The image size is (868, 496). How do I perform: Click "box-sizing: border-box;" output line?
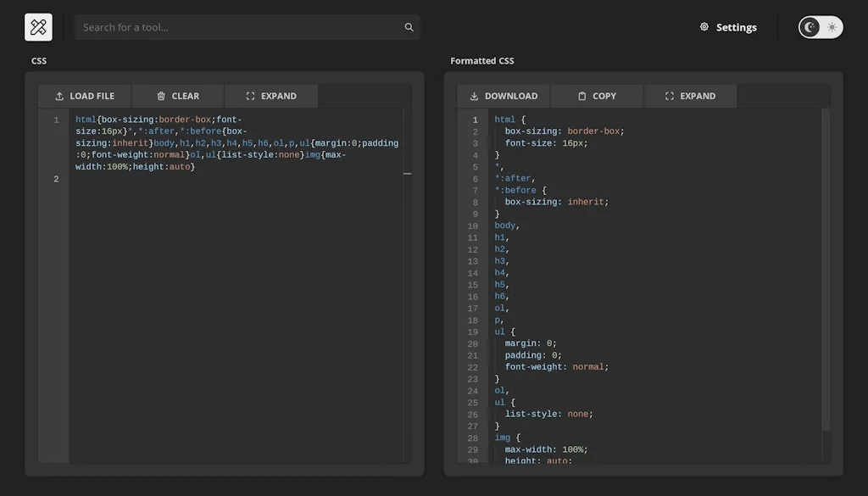click(564, 131)
